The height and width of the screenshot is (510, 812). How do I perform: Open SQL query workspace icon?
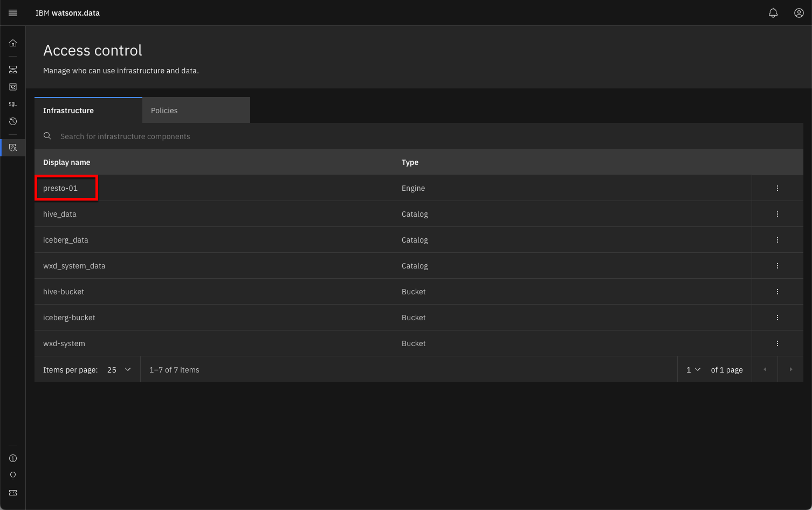[x=13, y=104]
